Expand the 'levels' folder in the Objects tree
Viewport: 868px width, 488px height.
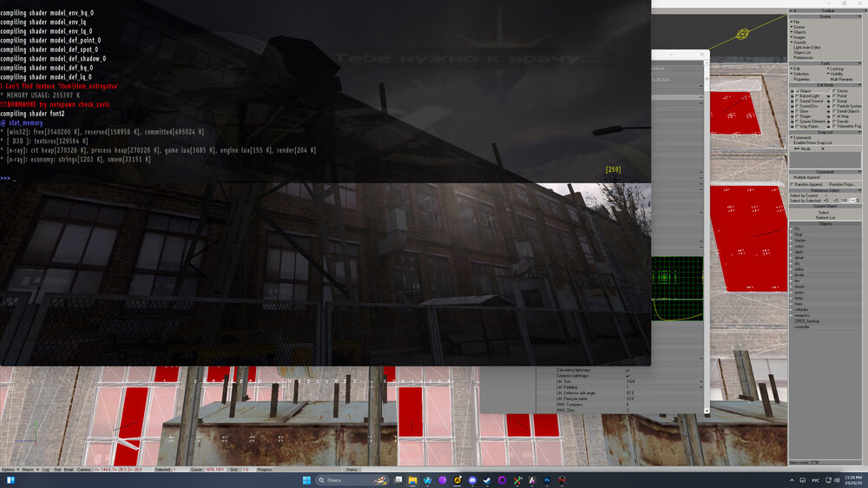pos(791,275)
